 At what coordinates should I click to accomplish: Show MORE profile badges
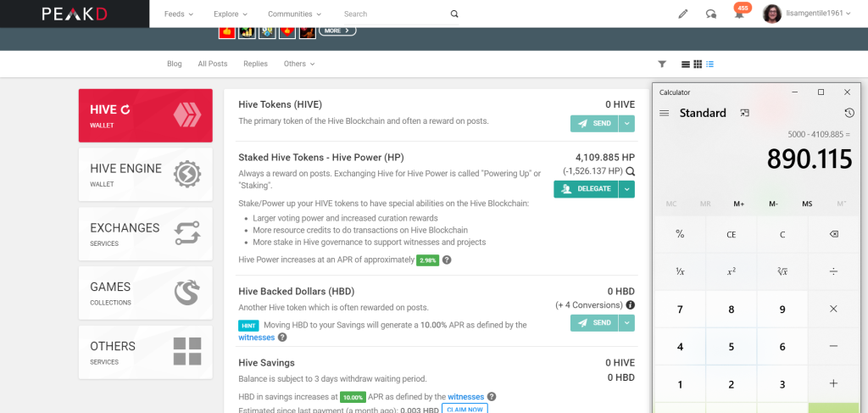coord(337,31)
